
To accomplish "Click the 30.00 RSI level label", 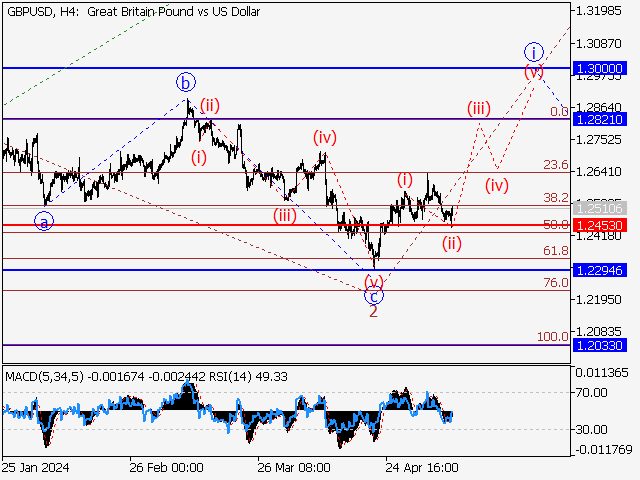I will 591,429.
